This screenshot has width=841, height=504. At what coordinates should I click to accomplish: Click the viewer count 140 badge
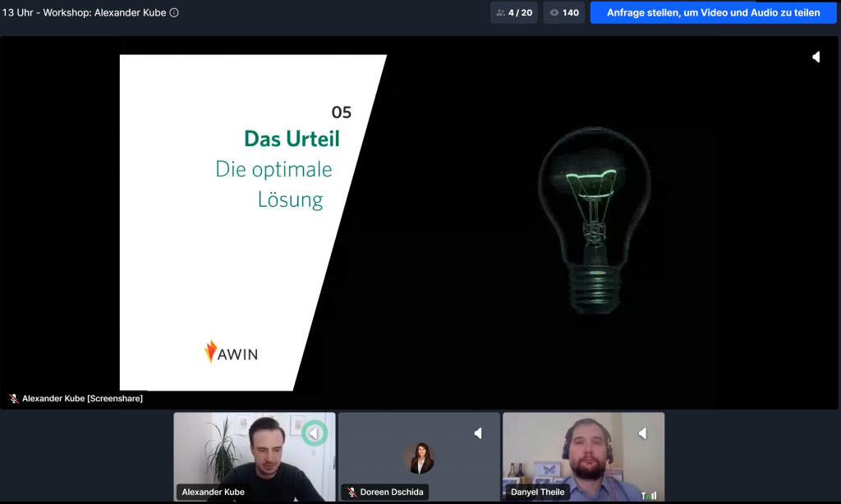click(x=563, y=12)
